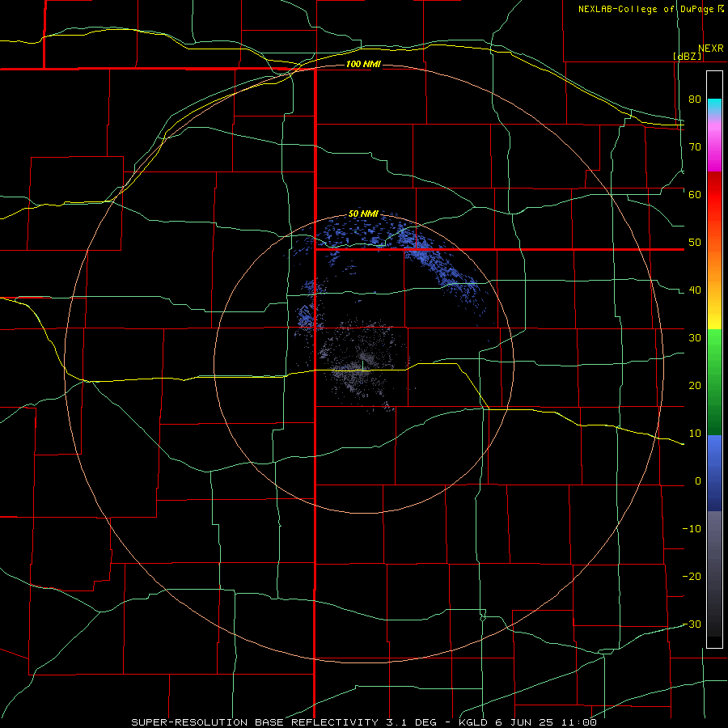Click the KGLD station identifier in caption
Screen dimensions: 728x728
[x=473, y=722]
